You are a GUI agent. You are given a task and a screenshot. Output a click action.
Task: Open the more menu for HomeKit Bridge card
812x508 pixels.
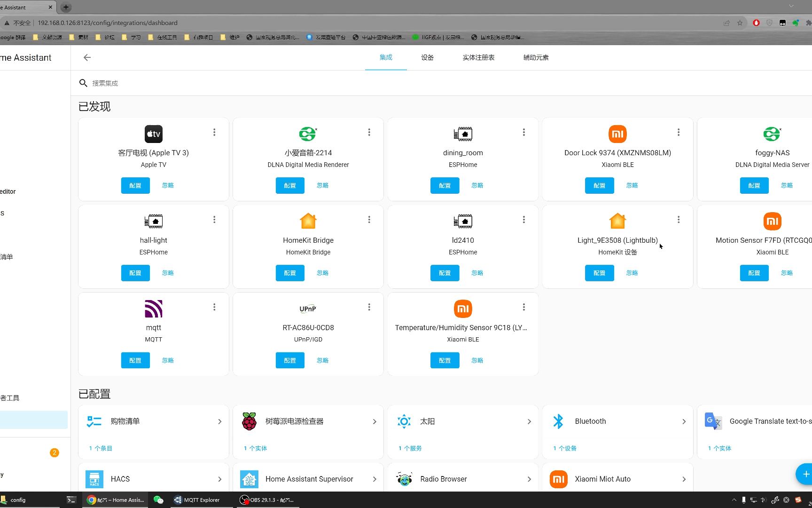point(369,220)
